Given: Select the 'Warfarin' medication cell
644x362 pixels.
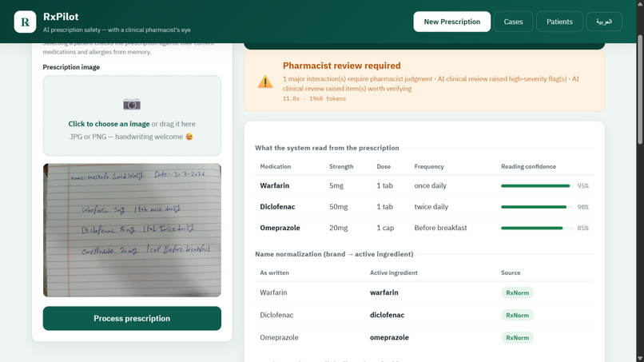Looking at the screenshot, I should coord(274,185).
